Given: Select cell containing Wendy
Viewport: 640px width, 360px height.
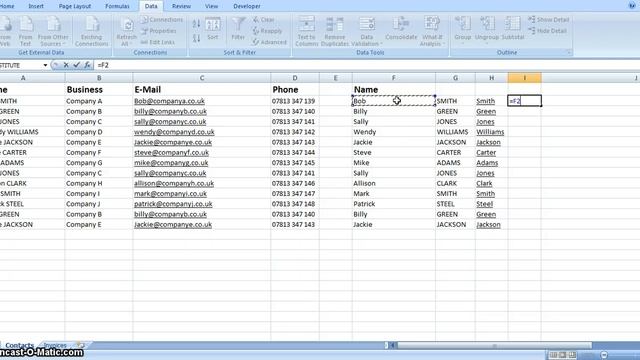Looking at the screenshot, I should 393,132.
